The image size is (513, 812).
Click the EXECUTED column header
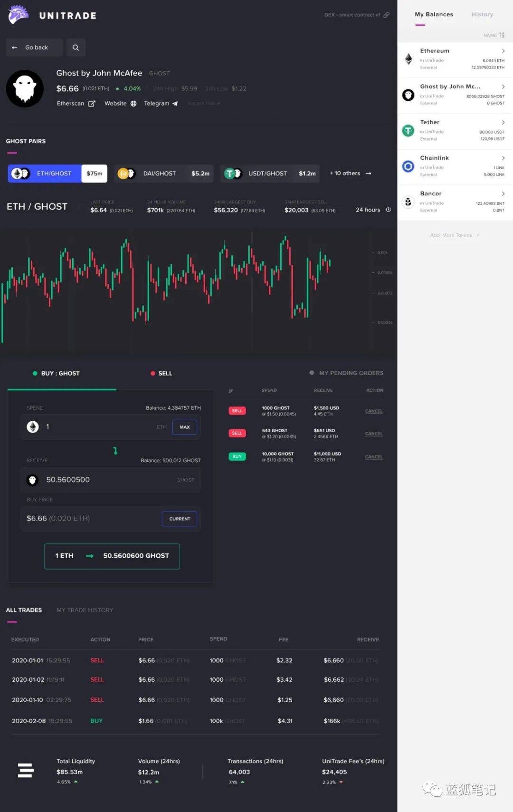[x=25, y=640]
